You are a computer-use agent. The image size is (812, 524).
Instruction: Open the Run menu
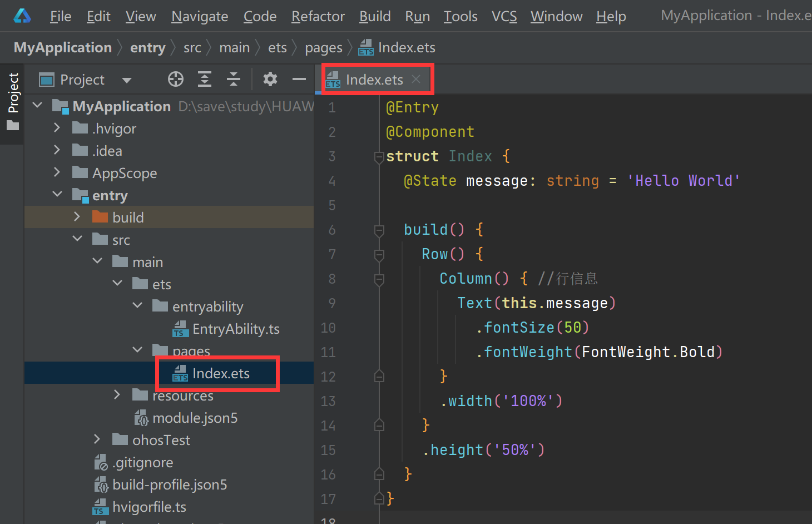tap(418, 16)
